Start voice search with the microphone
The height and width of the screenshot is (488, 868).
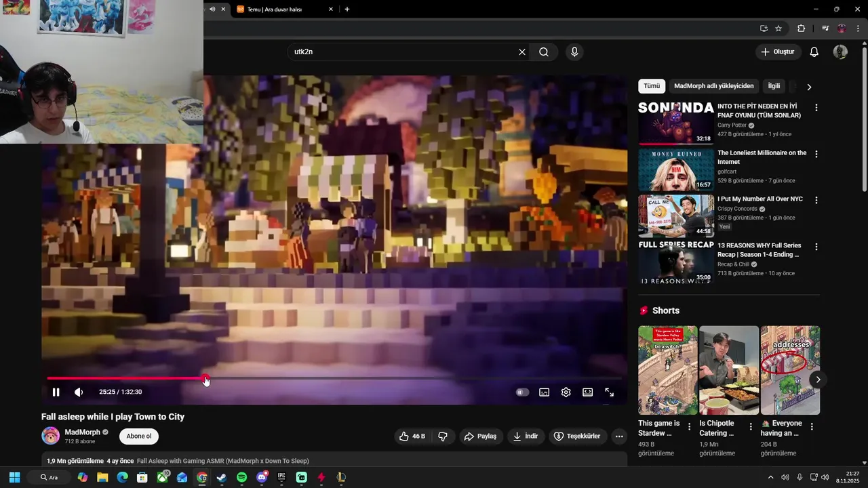(x=574, y=52)
